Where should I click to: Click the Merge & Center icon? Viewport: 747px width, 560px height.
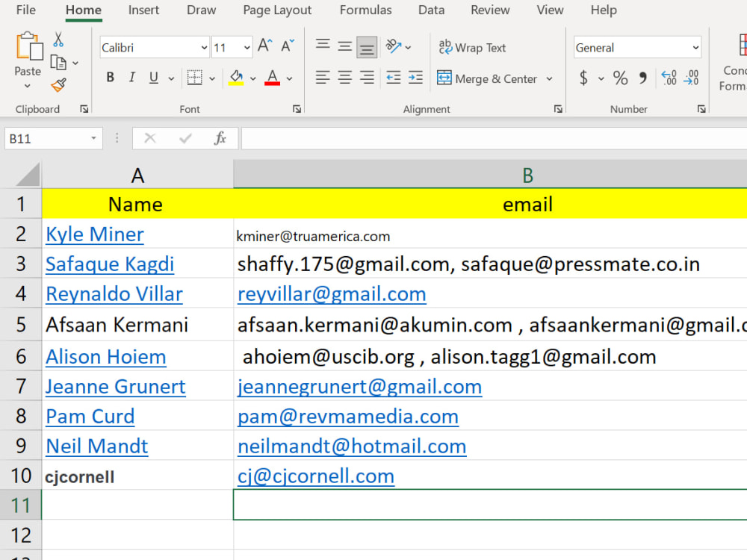tap(444, 78)
